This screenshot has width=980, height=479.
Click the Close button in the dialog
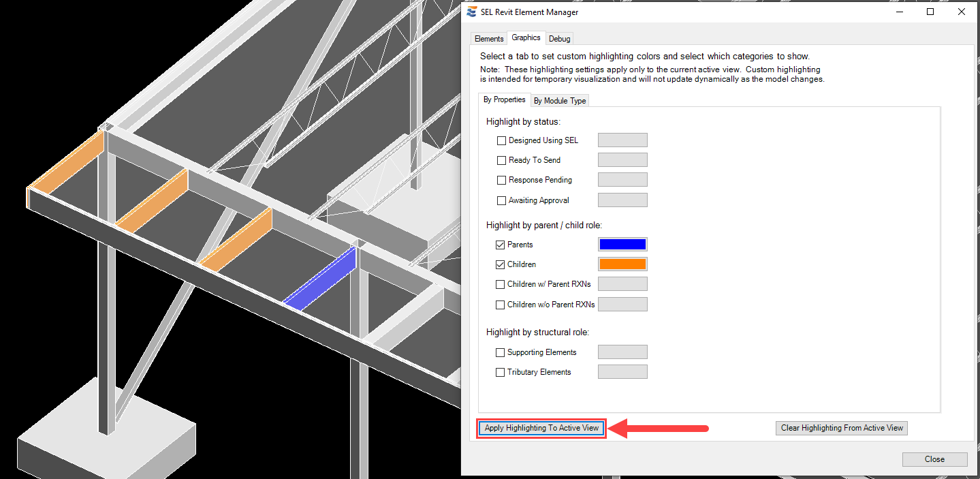point(934,459)
